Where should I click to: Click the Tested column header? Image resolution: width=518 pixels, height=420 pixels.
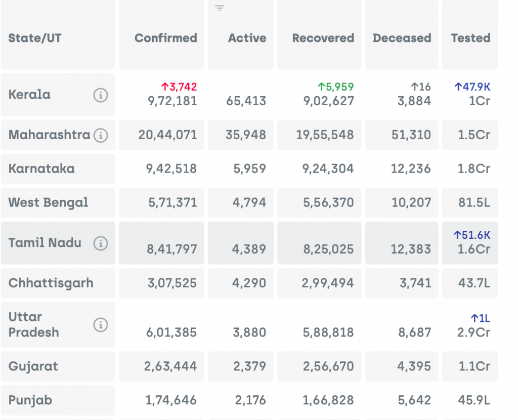tap(470, 38)
